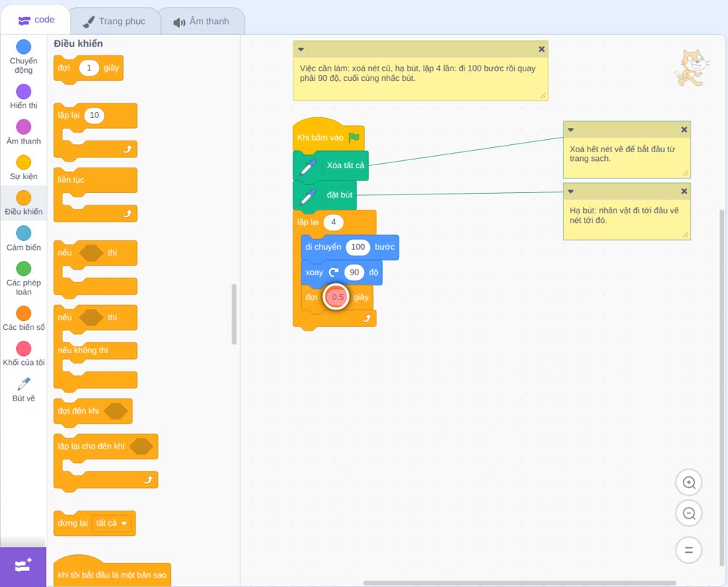
Task: Edit the palette đợi 1 giây value
Action: [89, 68]
